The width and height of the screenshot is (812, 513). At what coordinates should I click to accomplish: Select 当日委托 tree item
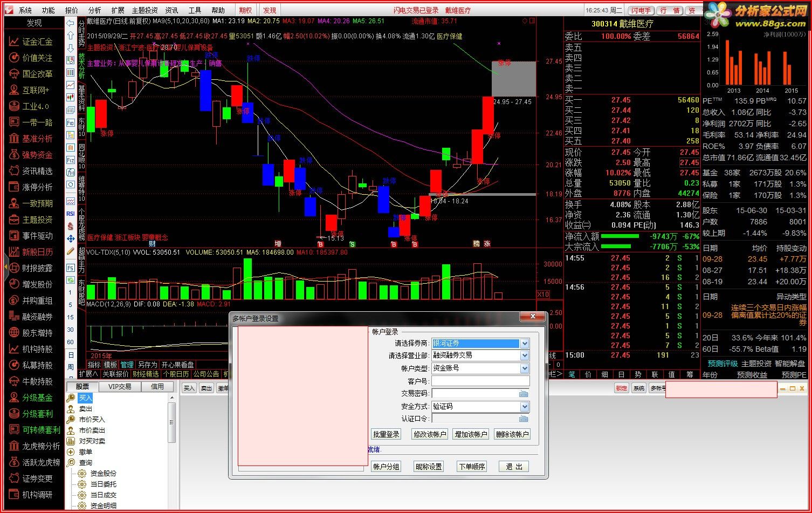[104, 484]
